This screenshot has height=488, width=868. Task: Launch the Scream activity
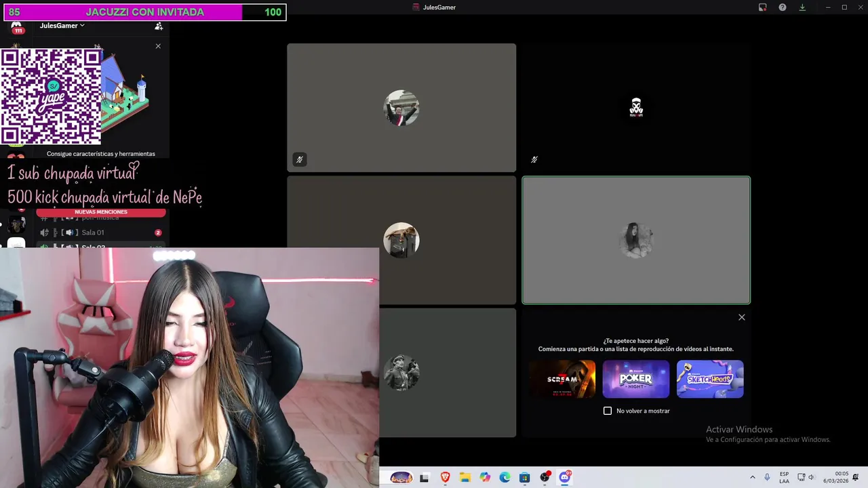coord(562,379)
